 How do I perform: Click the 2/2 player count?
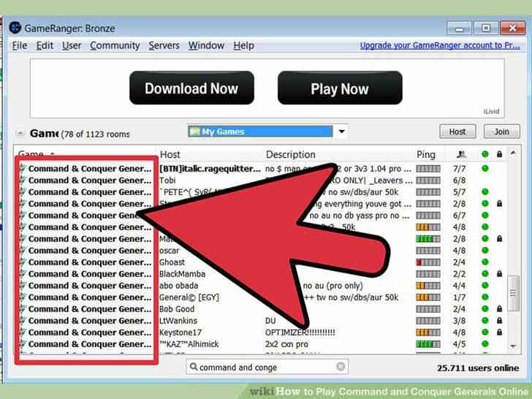pos(460,274)
